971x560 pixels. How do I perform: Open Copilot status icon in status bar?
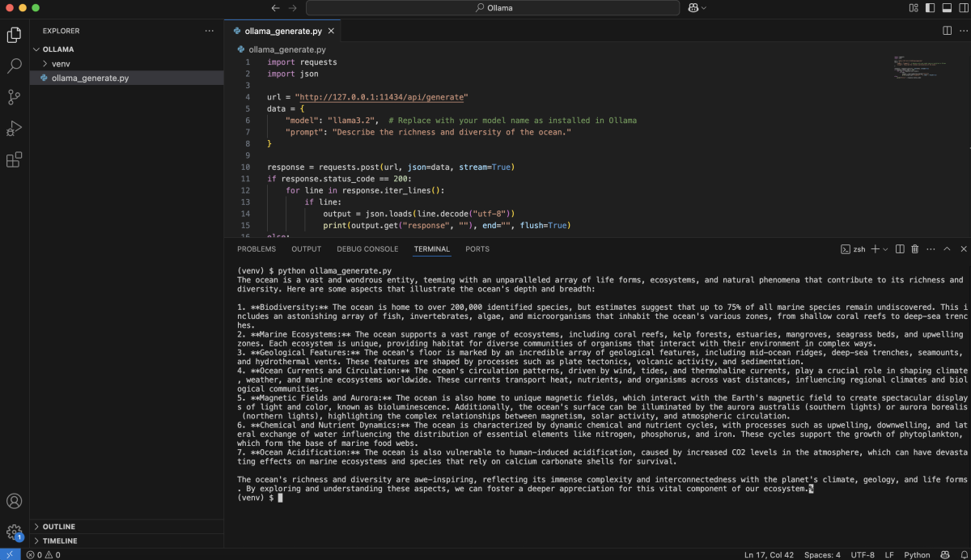click(944, 554)
